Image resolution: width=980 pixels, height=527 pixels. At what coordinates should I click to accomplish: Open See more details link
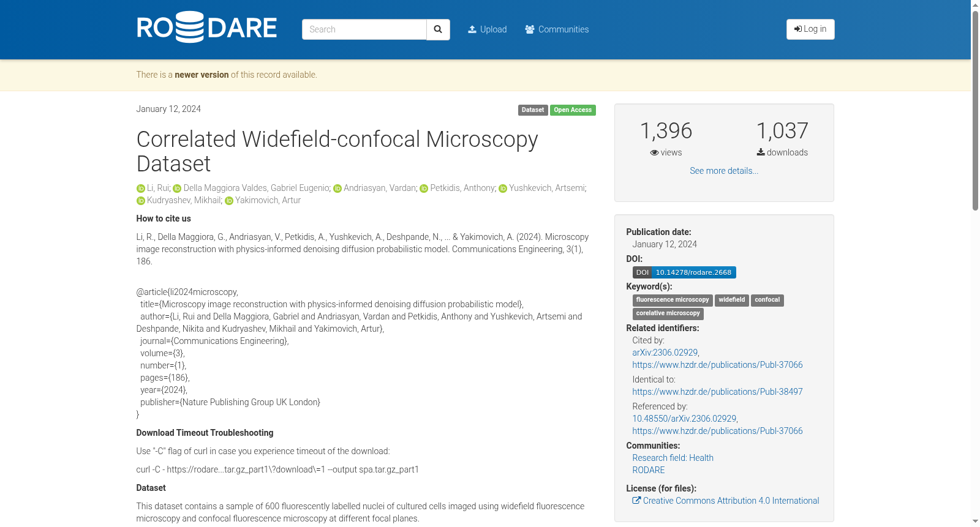pos(724,171)
